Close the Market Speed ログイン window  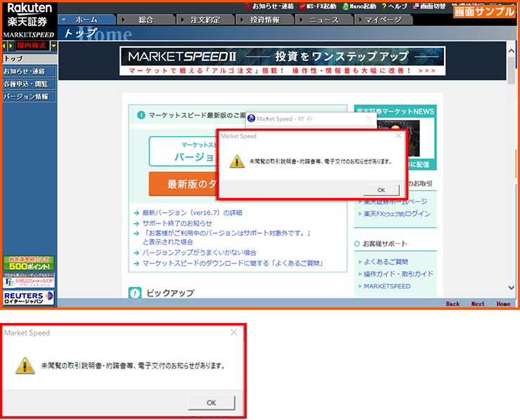(x=369, y=119)
